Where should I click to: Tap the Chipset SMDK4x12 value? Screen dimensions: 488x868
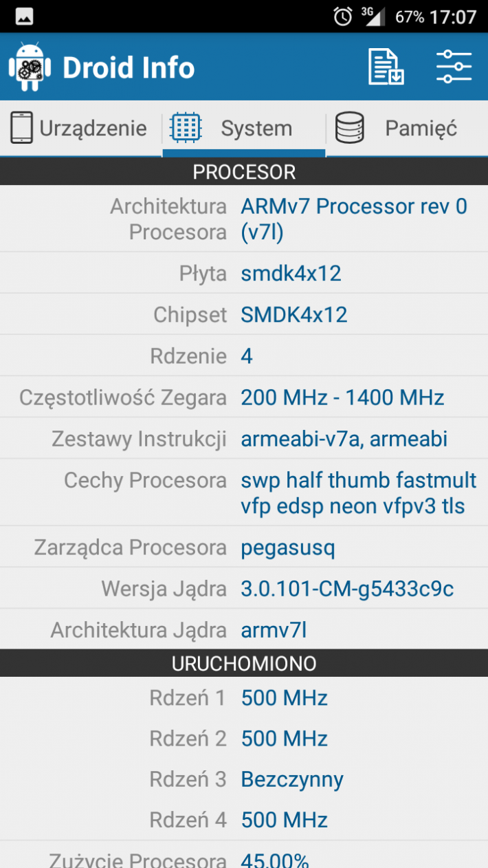coord(294,315)
